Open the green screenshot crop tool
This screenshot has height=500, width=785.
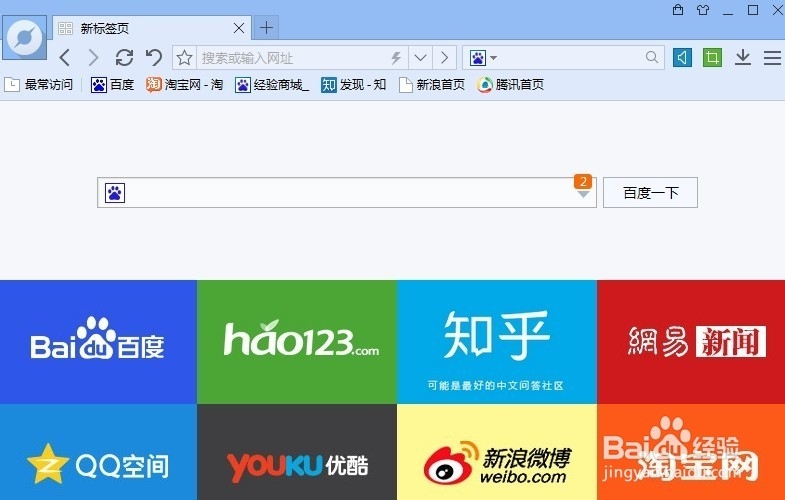pyautogui.click(x=712, y=58)
